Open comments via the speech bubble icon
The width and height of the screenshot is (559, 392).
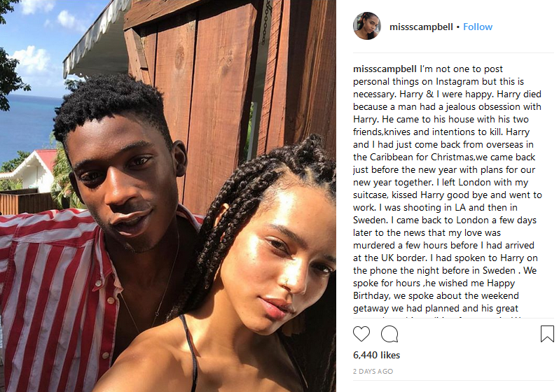[389, 334]
